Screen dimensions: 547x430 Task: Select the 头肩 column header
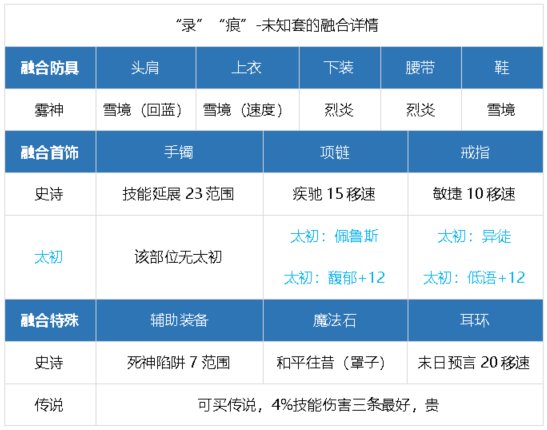[x=146, y=68]
